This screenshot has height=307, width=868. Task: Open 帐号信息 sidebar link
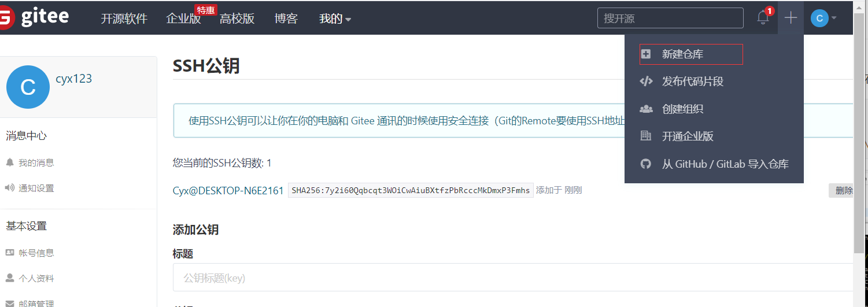[36, 253]
